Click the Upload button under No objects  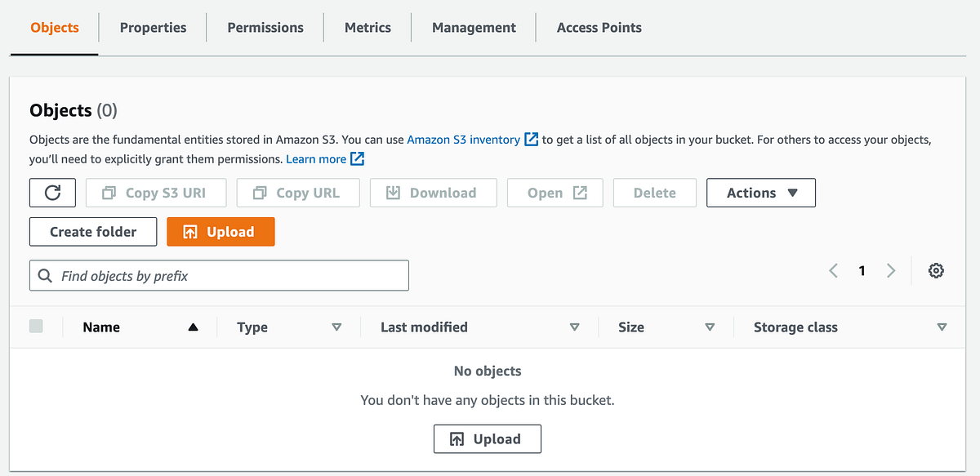click(487, 439)
